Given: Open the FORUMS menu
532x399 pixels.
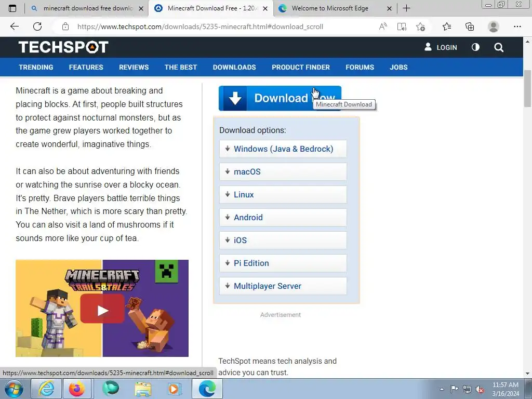Looking at the screenshot, I should coord(360,67).
